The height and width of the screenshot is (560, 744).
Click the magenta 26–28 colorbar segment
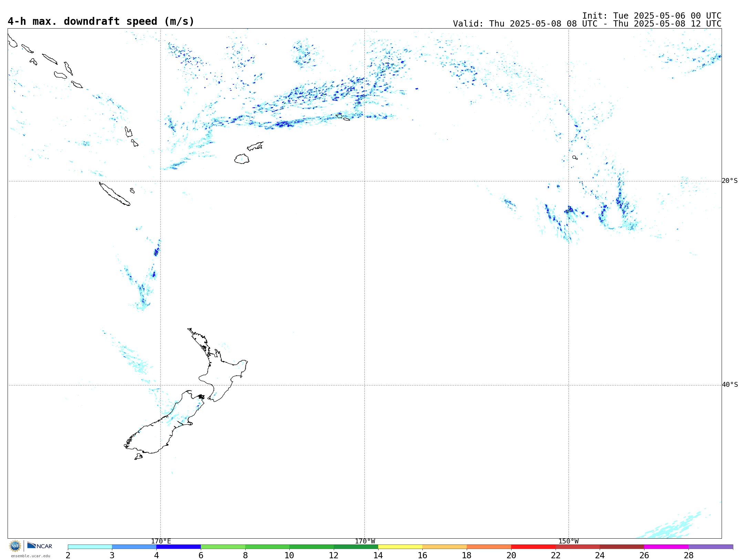pyautogui.click(x=666, y=547)
